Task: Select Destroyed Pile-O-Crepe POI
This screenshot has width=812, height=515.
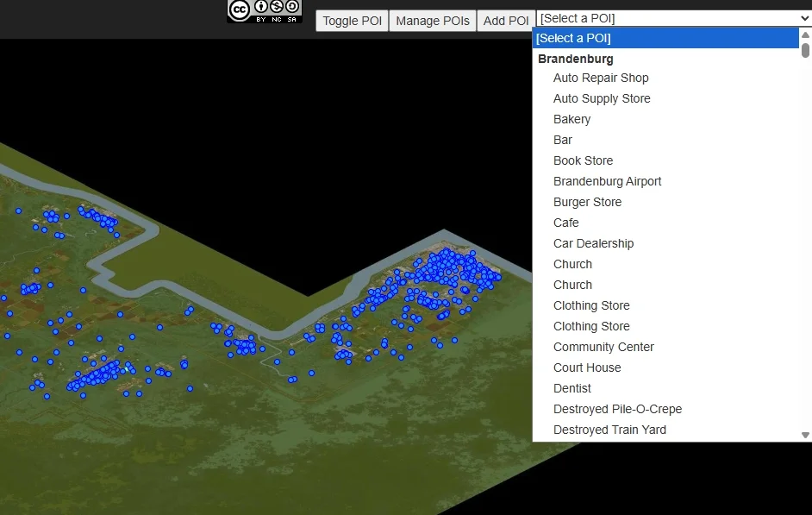Action: click(666, 409)
